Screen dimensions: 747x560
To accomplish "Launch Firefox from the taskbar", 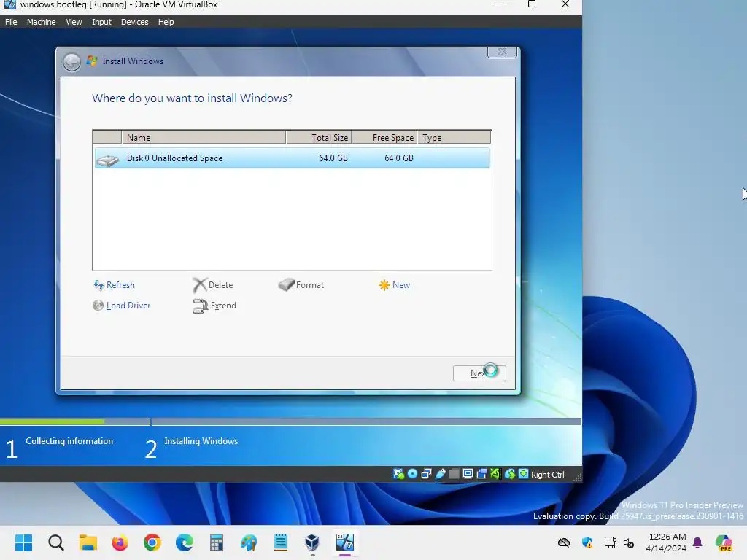I will (120, 542).
